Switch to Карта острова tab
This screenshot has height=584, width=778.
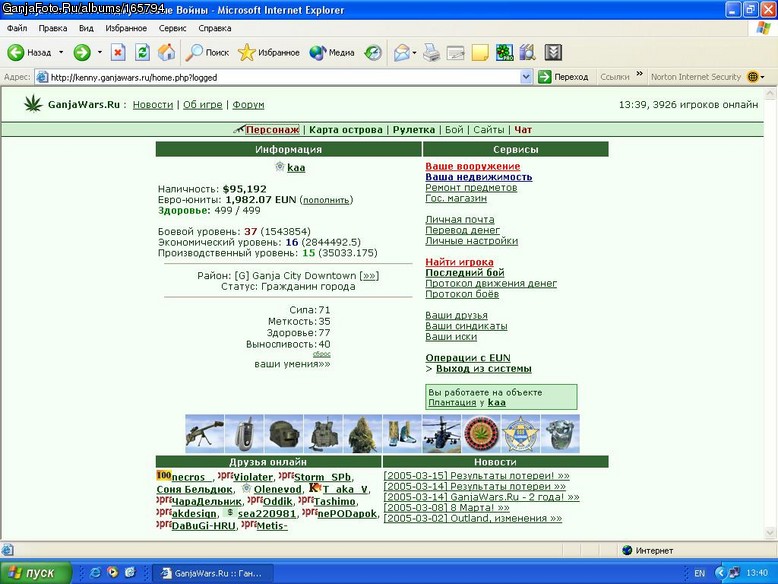click(x=346, y=130)
